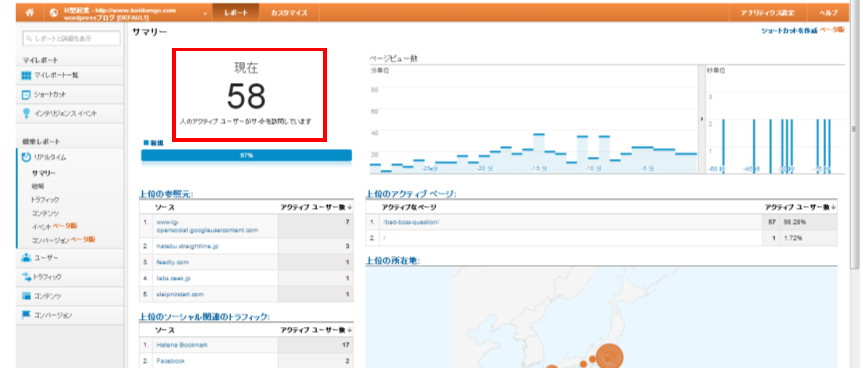Click the blue 97% new visitors bar
863x371 pixels.
[246, 155]
